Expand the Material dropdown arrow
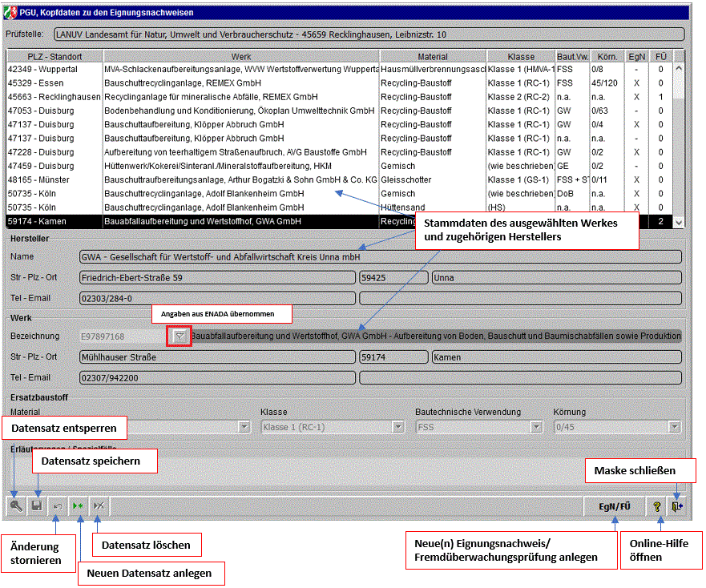 [x=244, y=427]
